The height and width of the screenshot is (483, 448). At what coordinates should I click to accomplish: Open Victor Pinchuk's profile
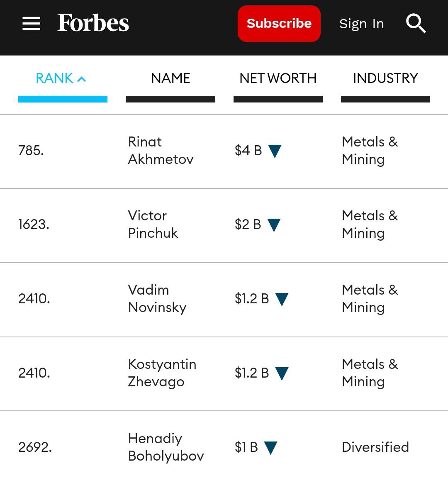pyautogui.click(x=153, y=224)
